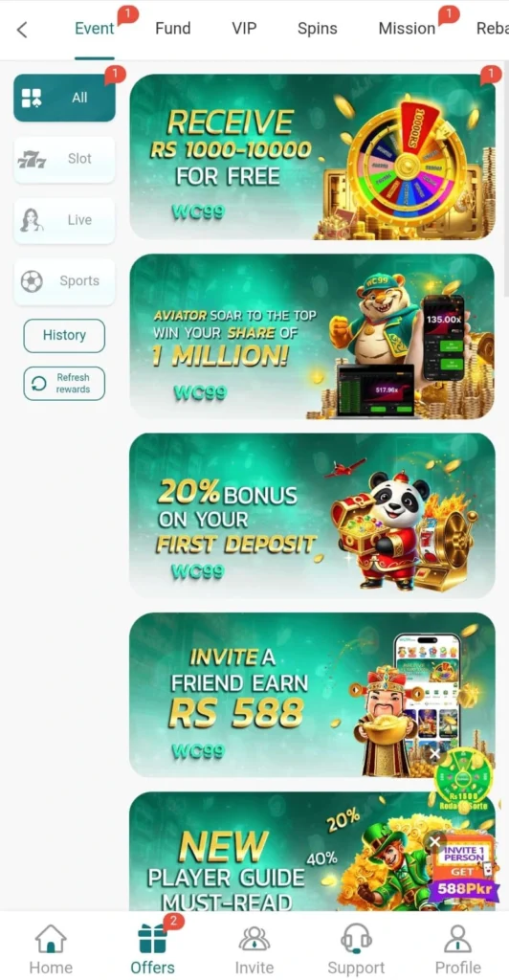The image size is (509, 980).
Task: Close the floating lucky wheel widget
Action: coord(434,754)
